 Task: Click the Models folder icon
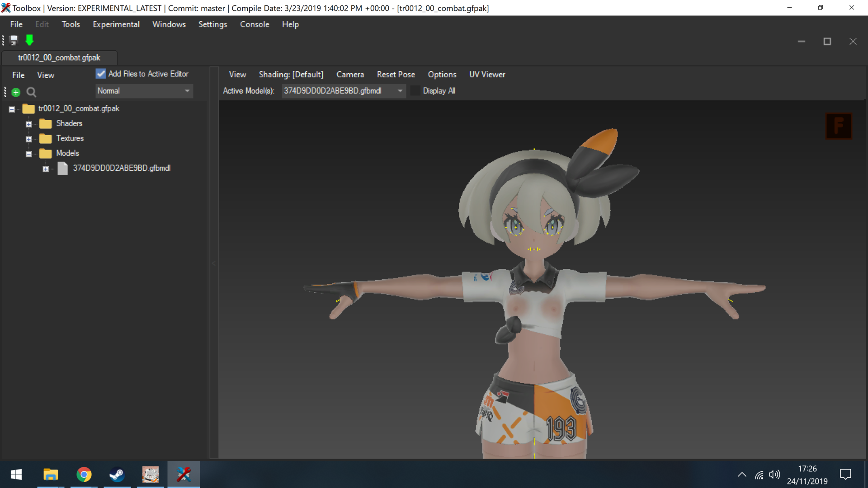point(46,154)
